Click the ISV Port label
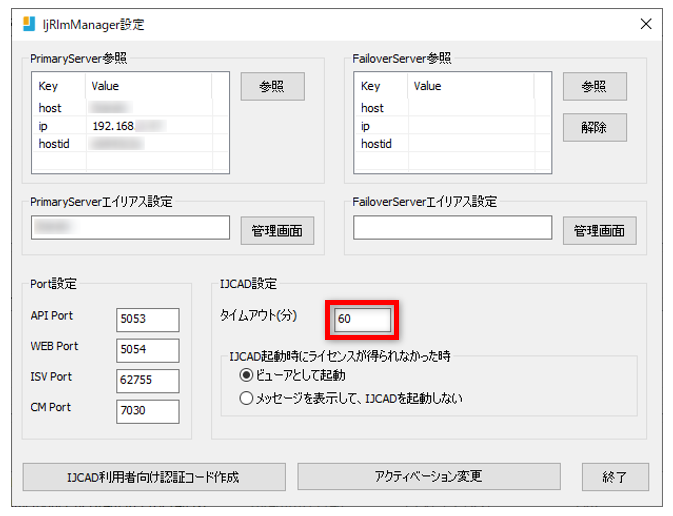The height and width of the screenshot is (516, 673). point(51,376)
